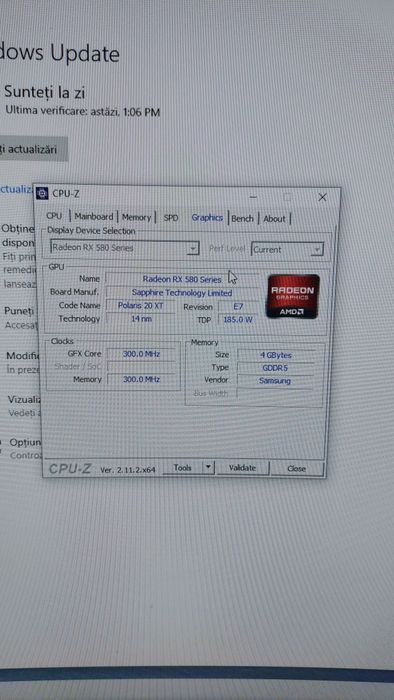Click the Ver. 2.11.2.x64 version text
This screenshot has width=394, height=700.
(x=128, y=470)
